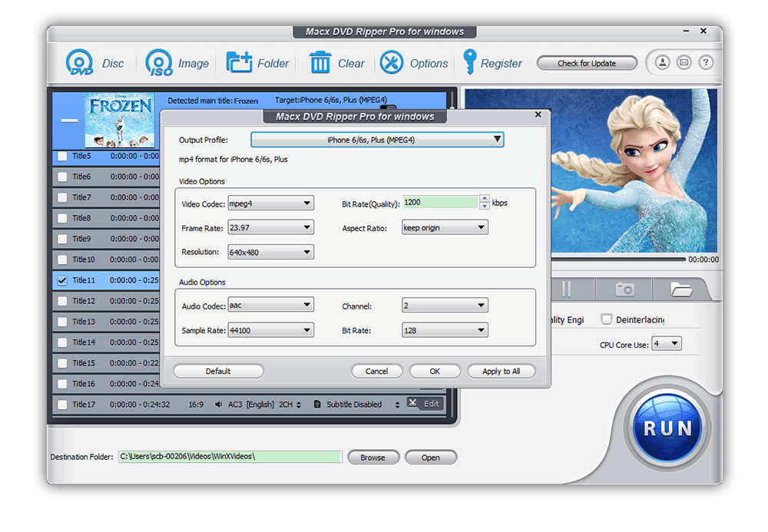768x532 pixels.
Task: Click the scissors Edit button on Title17
Action: click(x=425, y=404)
